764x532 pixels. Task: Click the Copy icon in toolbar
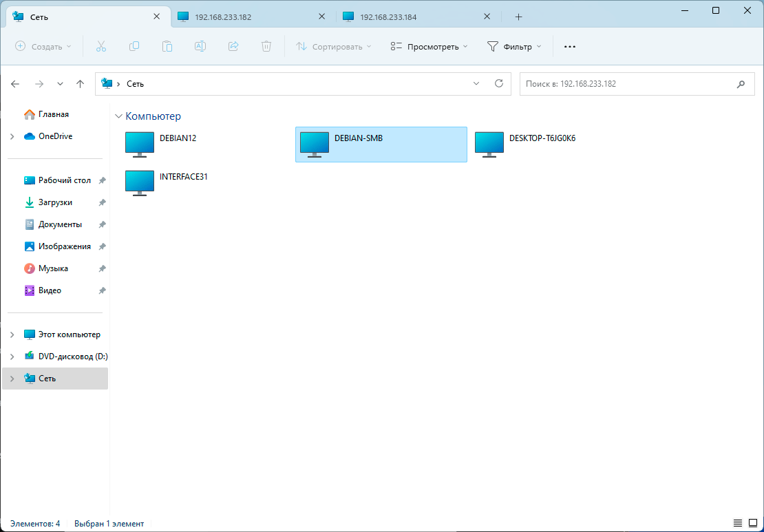[134, 46]
